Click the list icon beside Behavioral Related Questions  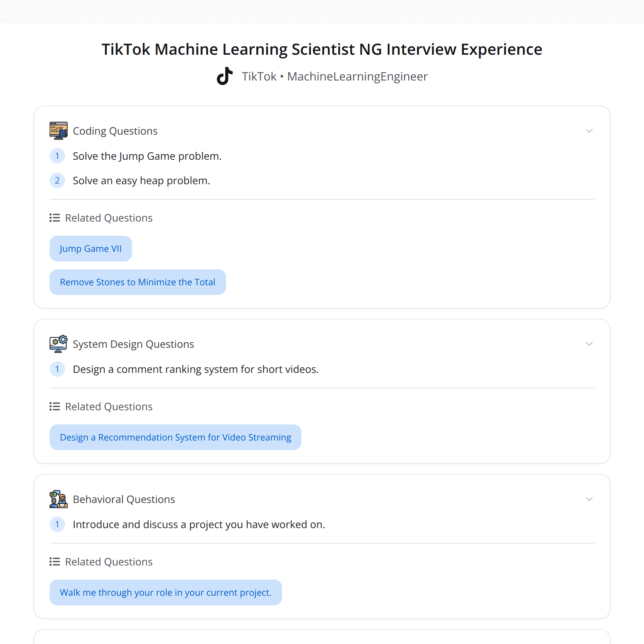click(x=54, y=562)
